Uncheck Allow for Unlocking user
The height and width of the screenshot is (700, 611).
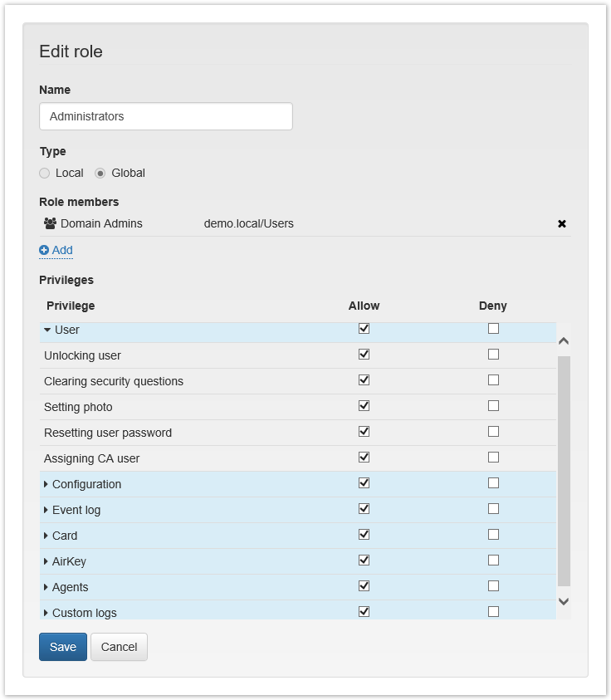[x=364, y=355]
